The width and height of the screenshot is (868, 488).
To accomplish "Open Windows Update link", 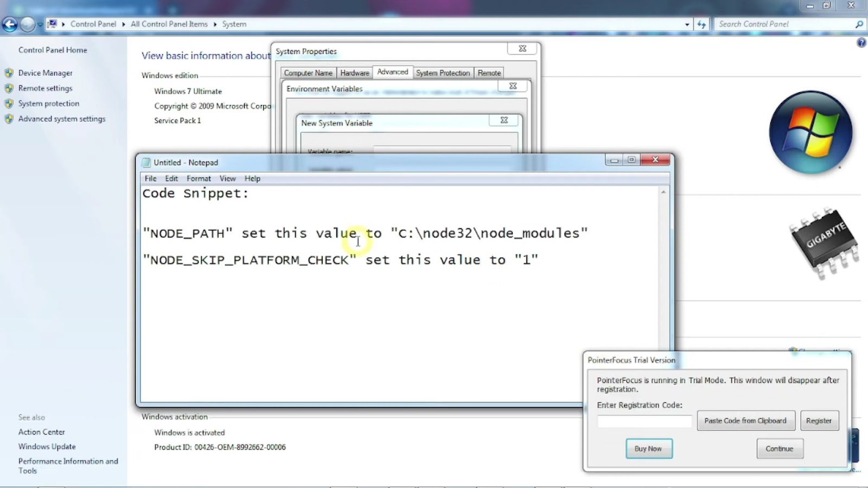I will coord(47,446).
